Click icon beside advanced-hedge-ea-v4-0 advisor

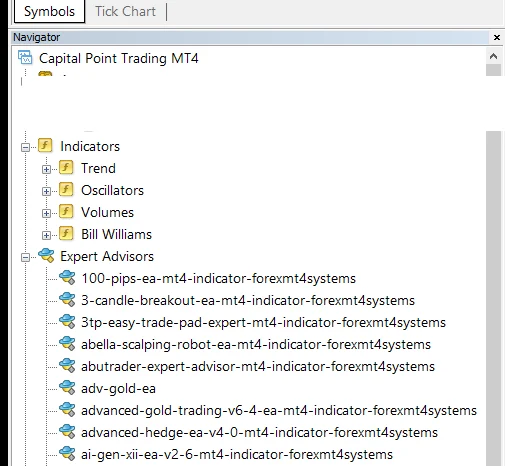[x=67, y=432]
